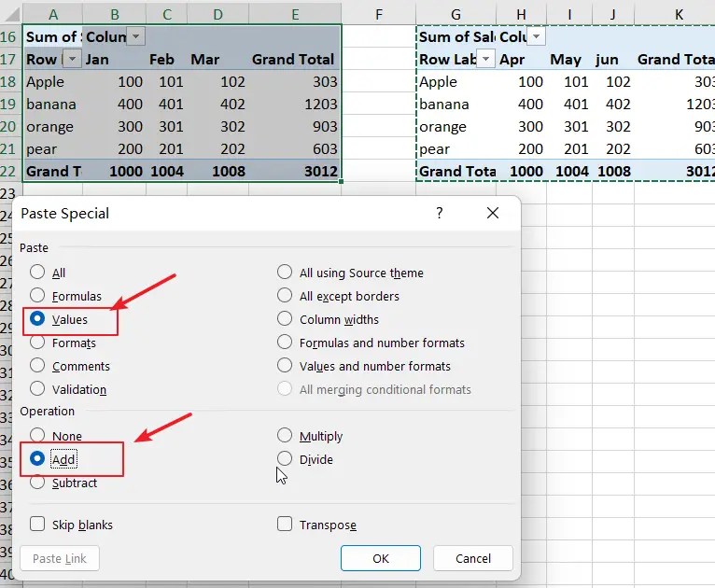The height and width of the screenshot is (588, 715).
Task: Select the Values paste option
Action: point(37,318)
